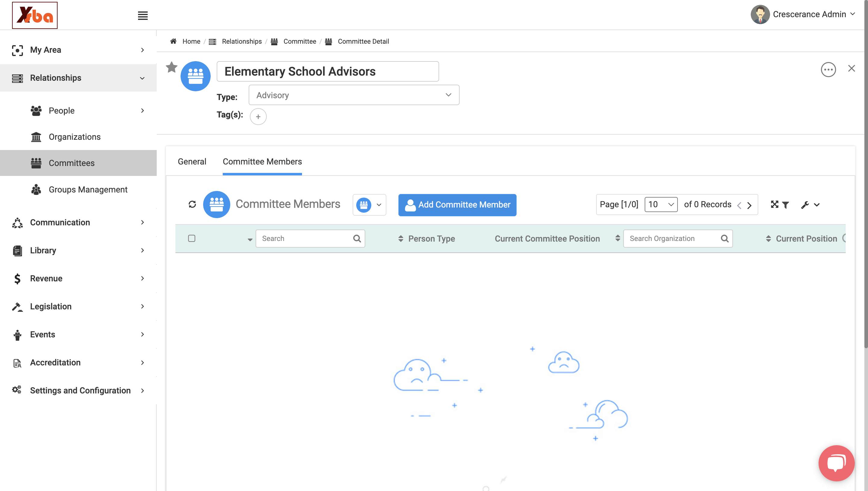Close the Committee Detail panel
This screenshot has width=868, height=491.
tap(851, 68)
